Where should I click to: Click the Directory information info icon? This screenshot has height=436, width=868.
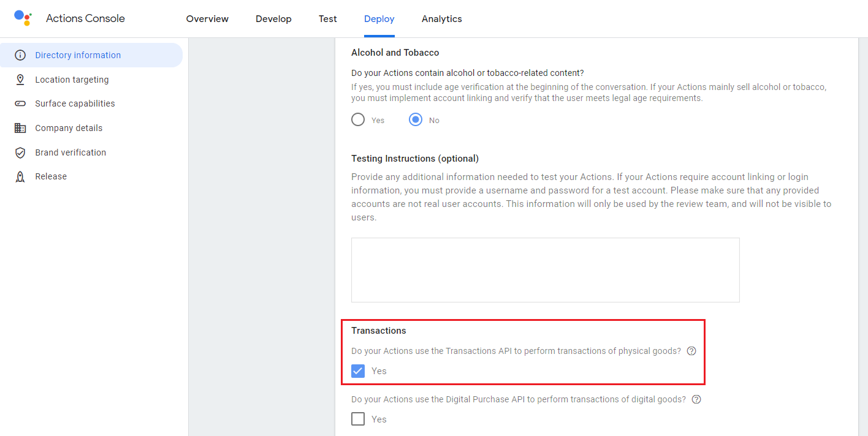tap(20, 55)
